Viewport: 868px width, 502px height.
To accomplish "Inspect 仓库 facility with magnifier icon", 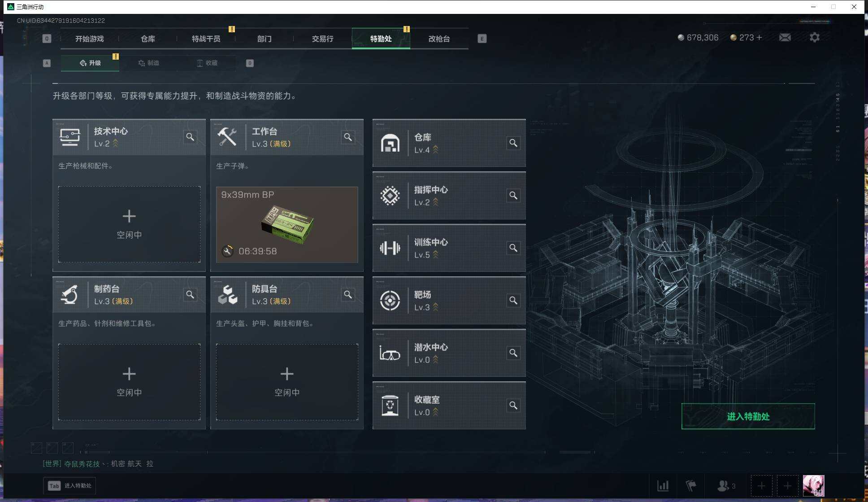I will [x=513, y=143].
